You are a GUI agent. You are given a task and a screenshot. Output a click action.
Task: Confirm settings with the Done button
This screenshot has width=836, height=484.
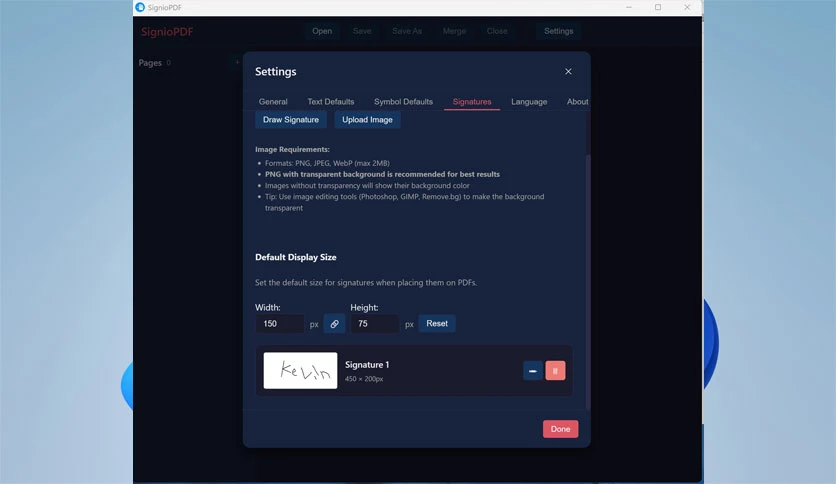tap(560, 429)
